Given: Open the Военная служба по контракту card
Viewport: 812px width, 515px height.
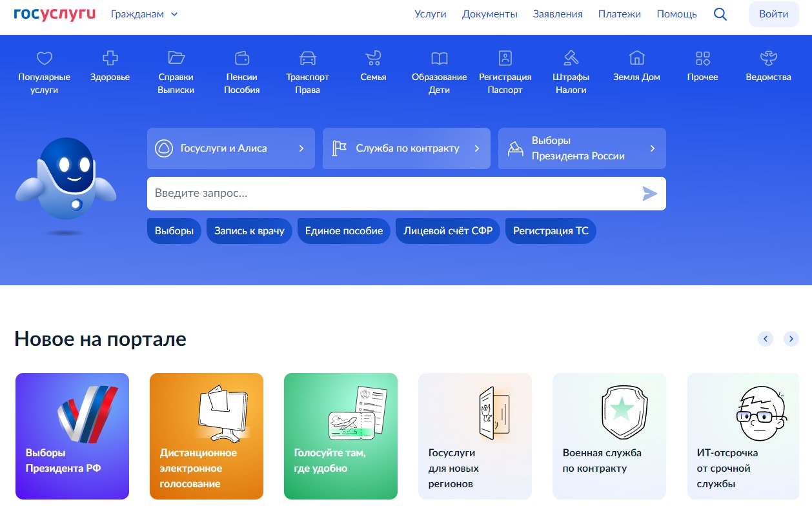Looking at the screenshot, I should coord(609,436).
